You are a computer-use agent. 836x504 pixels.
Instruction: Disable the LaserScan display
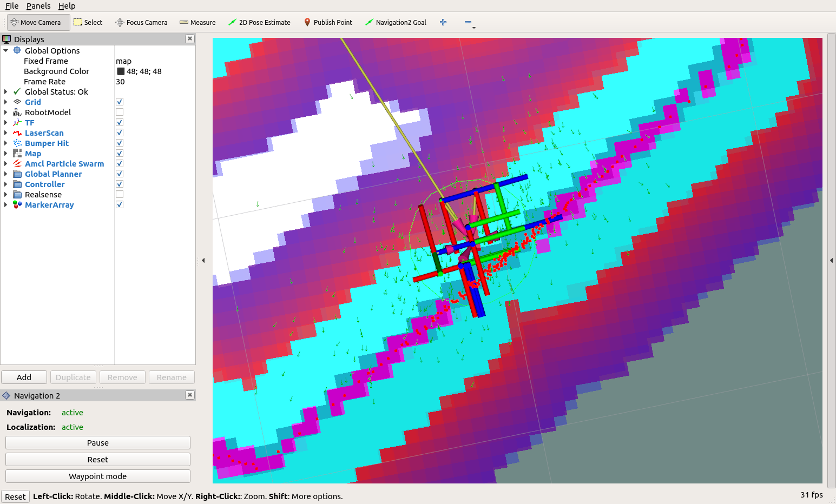pyautogui.click(x=119, y=132)
